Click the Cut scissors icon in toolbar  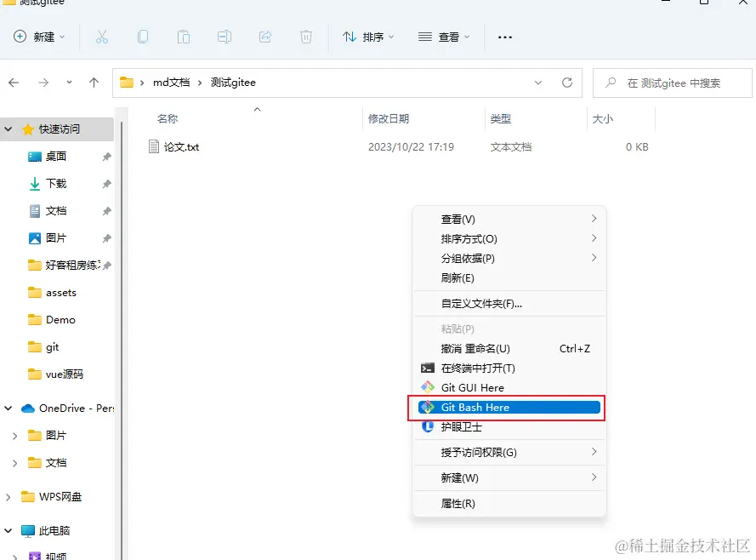(x=102, y=37)
